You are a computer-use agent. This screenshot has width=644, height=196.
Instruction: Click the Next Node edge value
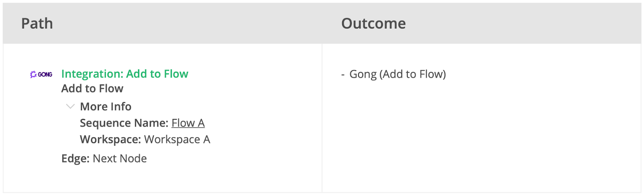click(120, 159)
